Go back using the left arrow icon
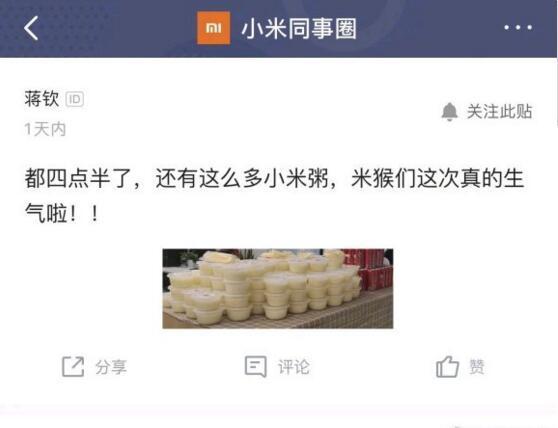This screenshot has height=428, width=558. coord(31,28)
